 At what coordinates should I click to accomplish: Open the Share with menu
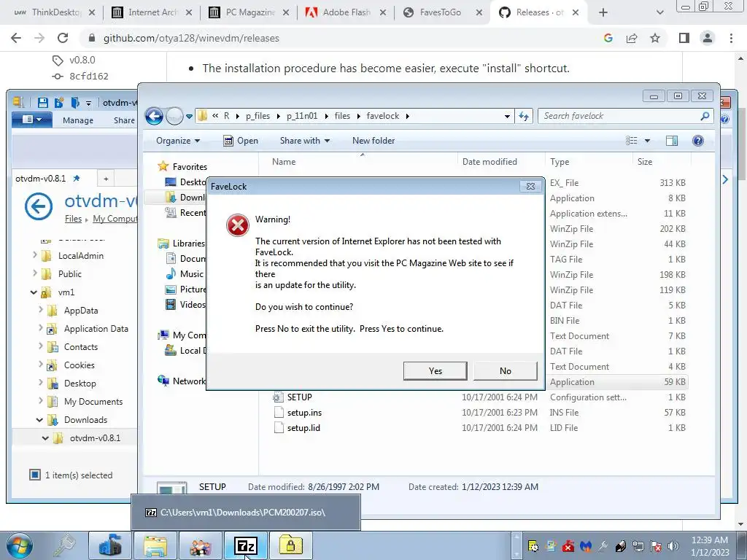coord(304,141)
